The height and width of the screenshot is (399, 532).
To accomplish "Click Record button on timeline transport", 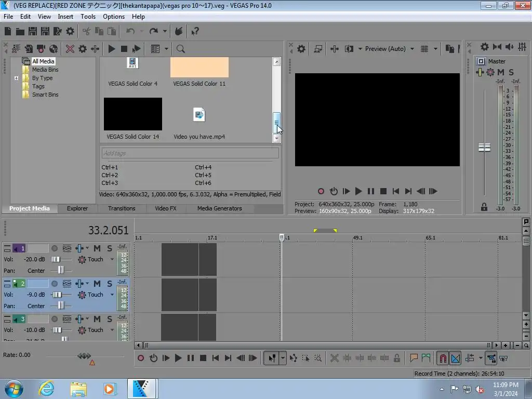I will (x=141, y=358).
